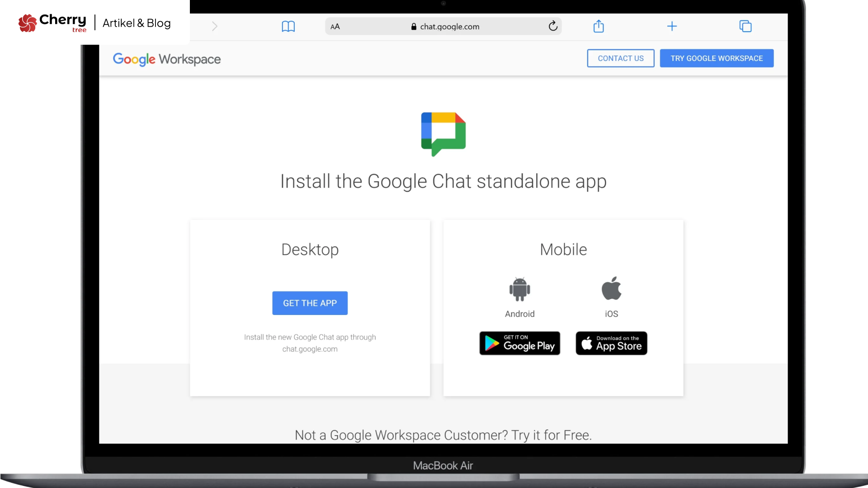Click the CONTACT US button

(621, 58)
